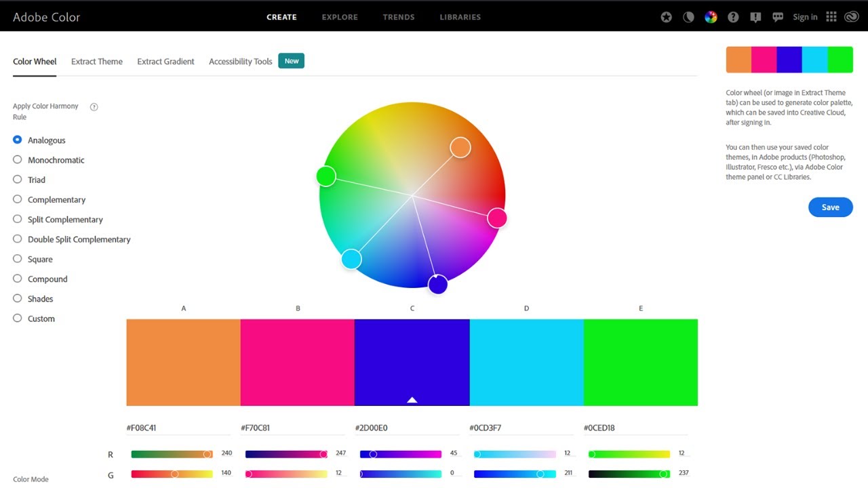Click the New badge

point(292,61)
